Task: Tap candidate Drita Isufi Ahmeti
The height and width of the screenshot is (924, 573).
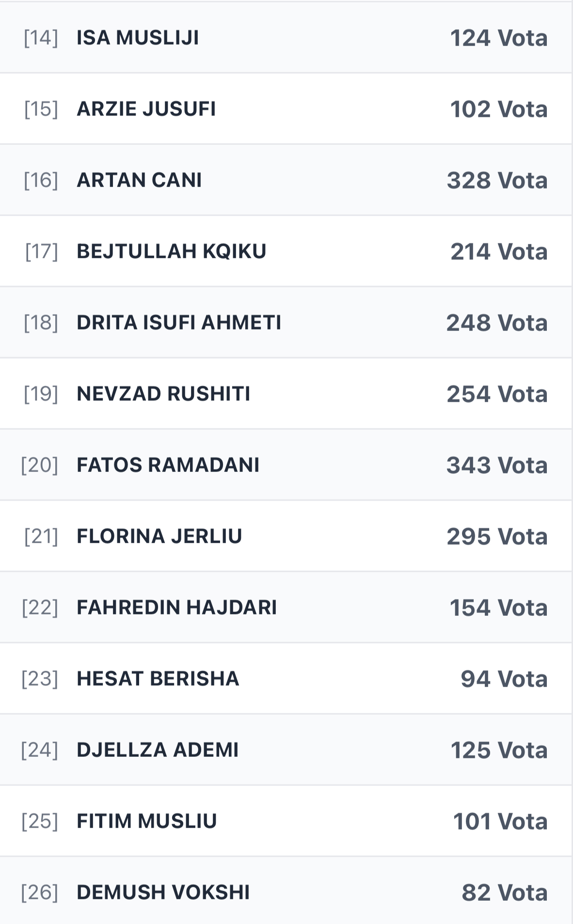Action: [178, 323]
